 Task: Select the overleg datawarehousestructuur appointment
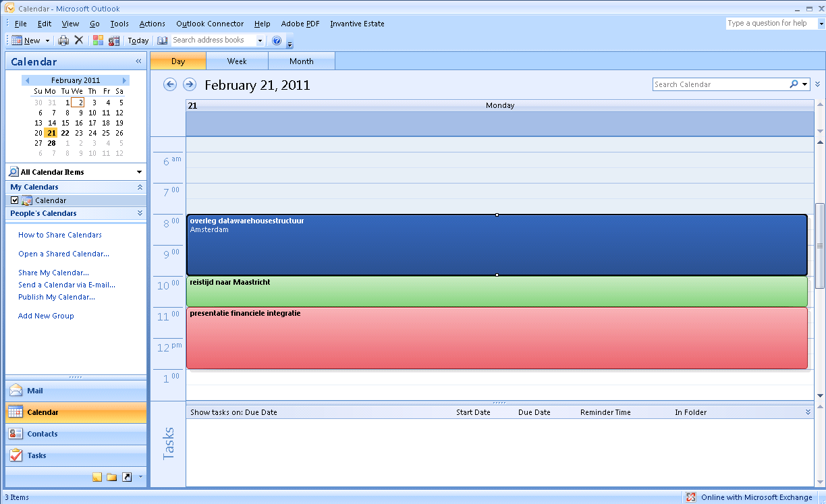tap(497, 245)
